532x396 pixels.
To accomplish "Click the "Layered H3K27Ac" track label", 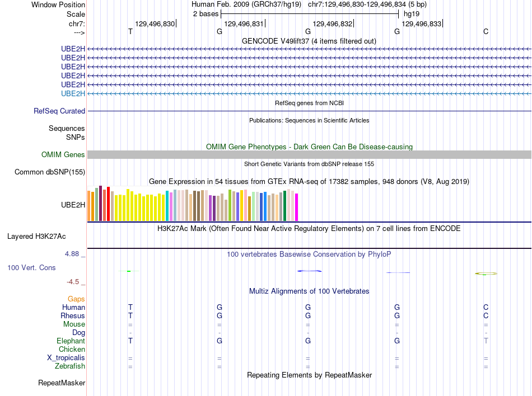I will coord(36,237).
